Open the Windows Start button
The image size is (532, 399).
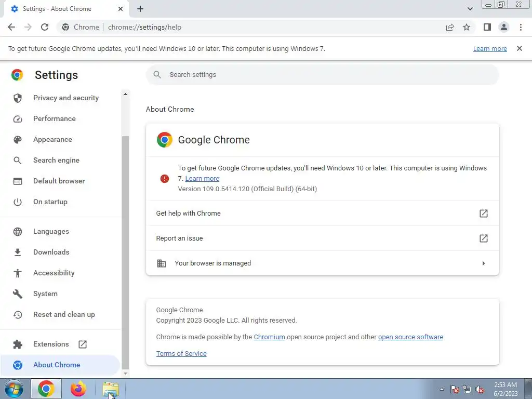(14, 389)
